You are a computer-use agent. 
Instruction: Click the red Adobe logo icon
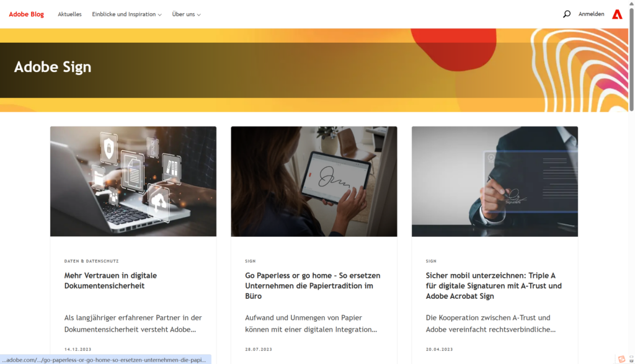coord(617,14)
